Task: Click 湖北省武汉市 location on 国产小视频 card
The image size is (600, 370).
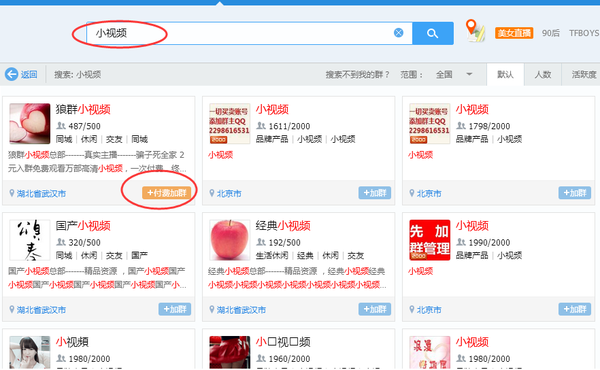Action: pyautogui.click(x=41, y=310)
